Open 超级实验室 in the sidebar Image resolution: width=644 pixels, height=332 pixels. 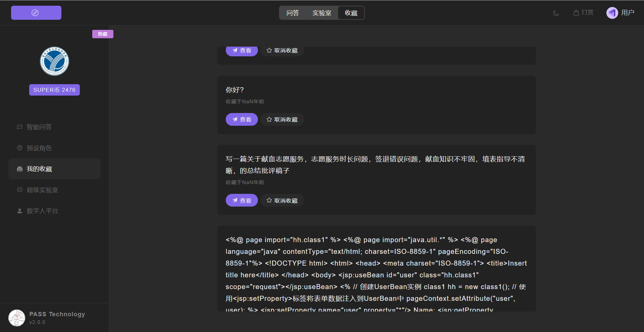click(x=42, y=190)
